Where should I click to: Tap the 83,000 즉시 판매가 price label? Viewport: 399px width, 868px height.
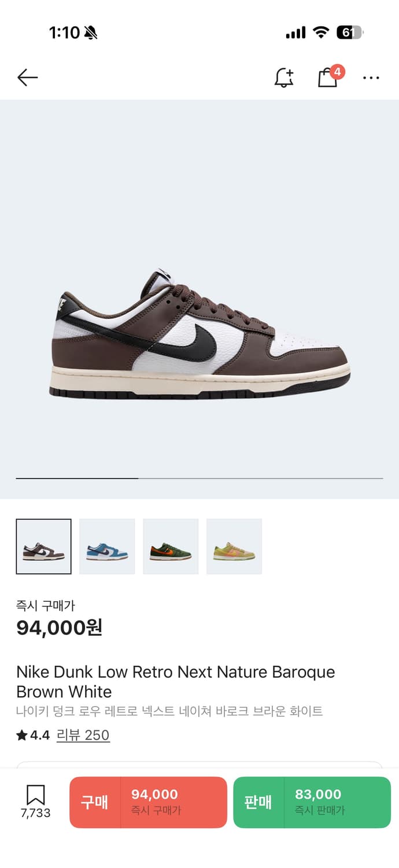click(320, 802)
